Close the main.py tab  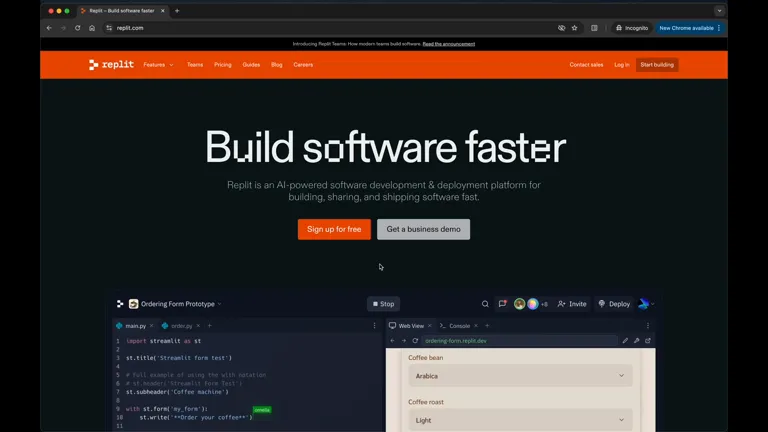click(x=151, y=326)
